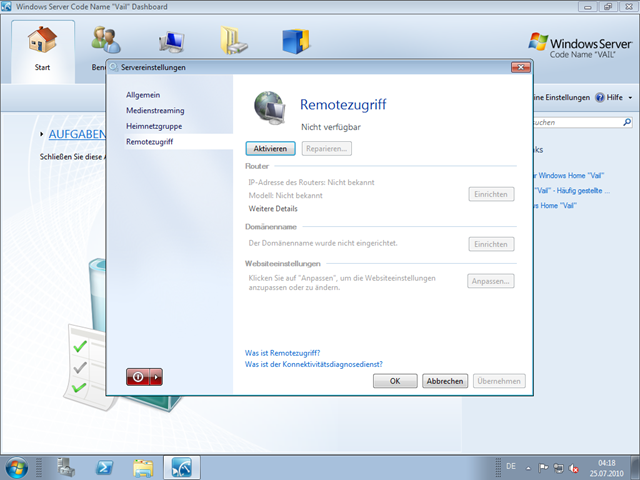The image size is (640, 480).
Task: Open the Hilfe menu in Dashboard
Action: click(x=610, y=97)
